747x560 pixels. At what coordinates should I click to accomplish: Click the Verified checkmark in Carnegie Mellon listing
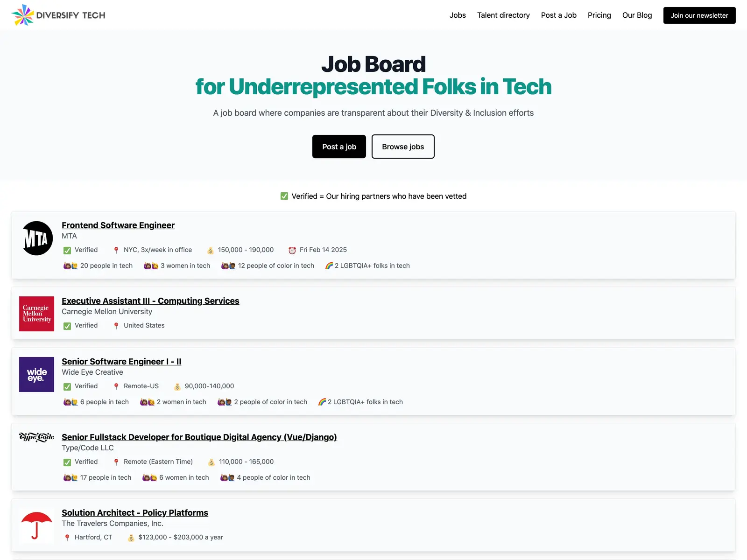67,326
